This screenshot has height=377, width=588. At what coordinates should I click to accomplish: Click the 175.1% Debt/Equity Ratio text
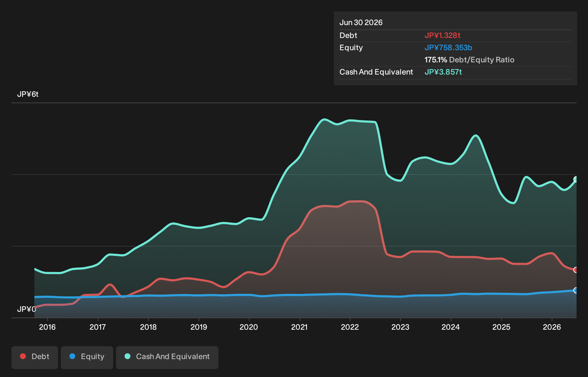click(469, 60)
